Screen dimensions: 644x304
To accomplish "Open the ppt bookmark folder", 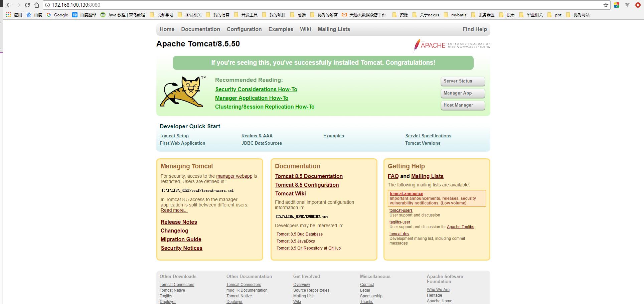I will [554, 15].
